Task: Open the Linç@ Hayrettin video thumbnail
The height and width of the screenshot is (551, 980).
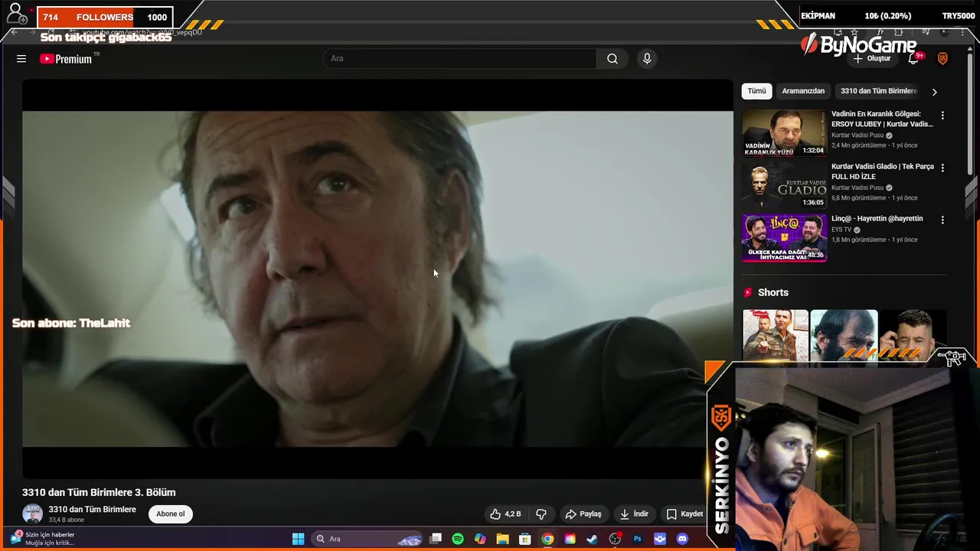Action: (784, 238)
